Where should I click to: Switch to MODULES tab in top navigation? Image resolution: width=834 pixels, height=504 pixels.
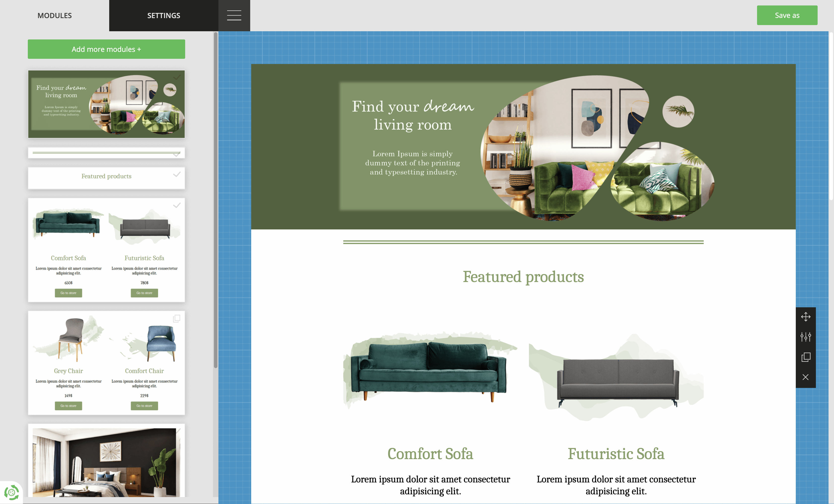54,15
